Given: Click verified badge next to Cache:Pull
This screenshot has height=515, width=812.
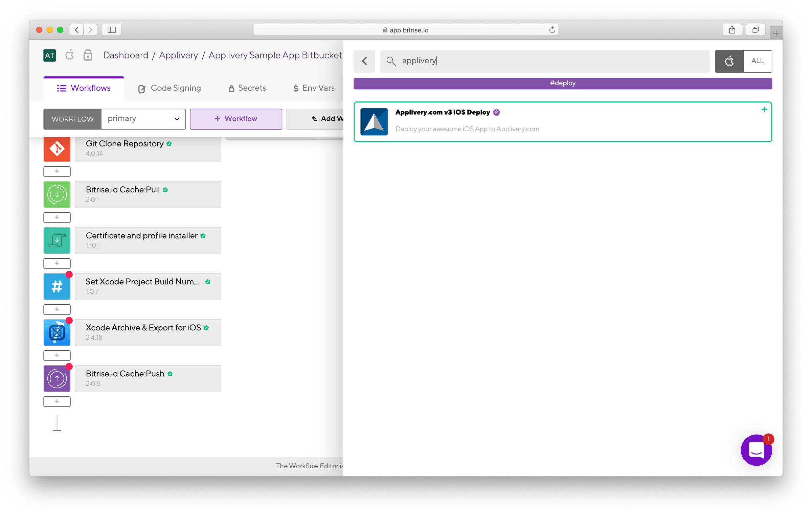Looking at the screenshot, I should [165, 190].
